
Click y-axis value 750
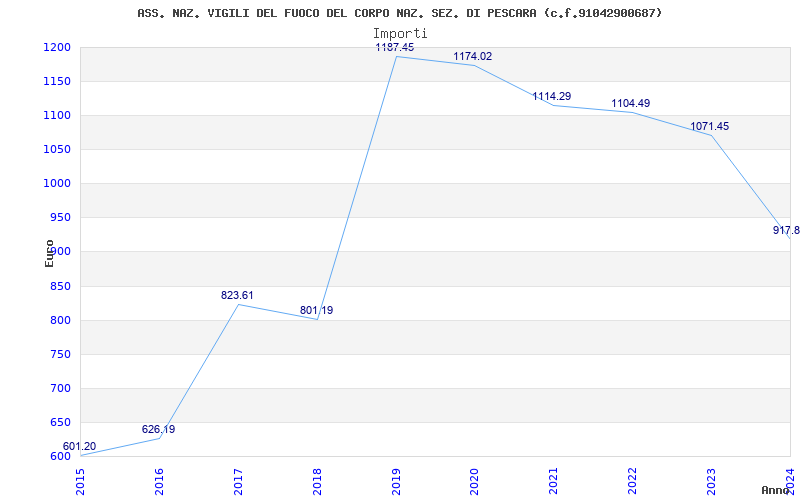[x=60, y=355]
